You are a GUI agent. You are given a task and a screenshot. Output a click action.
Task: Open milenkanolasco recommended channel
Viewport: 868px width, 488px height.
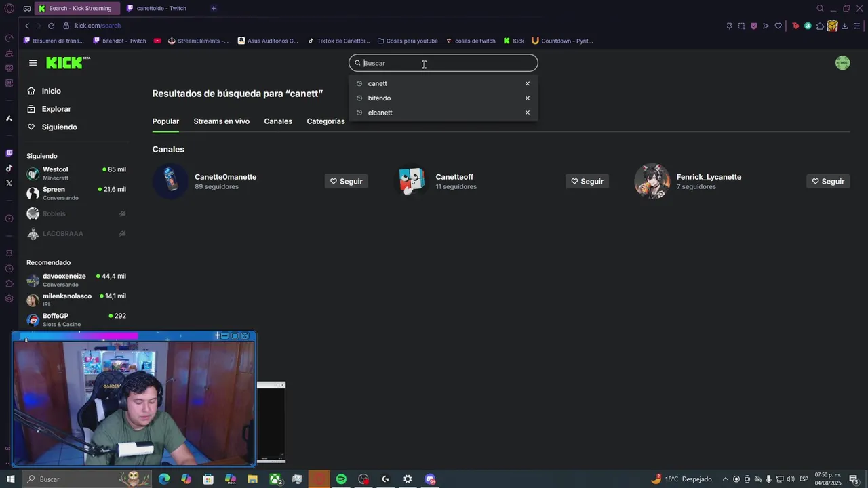76,300
